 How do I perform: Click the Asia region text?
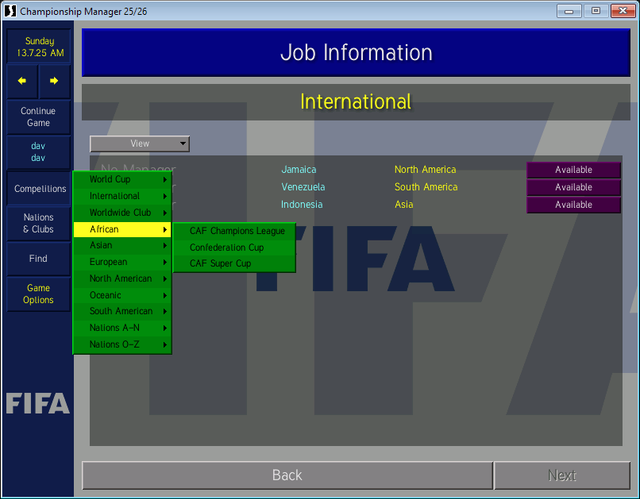(404, 205)
